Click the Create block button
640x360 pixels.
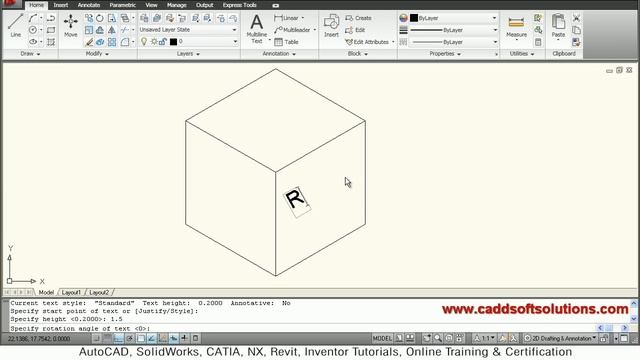tap(358, 18)
